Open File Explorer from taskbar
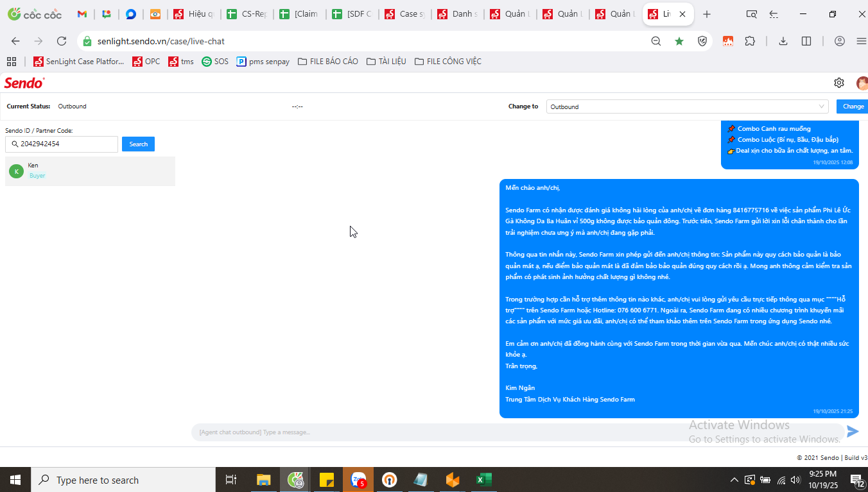Image resolution: width=868 pixels, height=492 pixels. [263, 480]
